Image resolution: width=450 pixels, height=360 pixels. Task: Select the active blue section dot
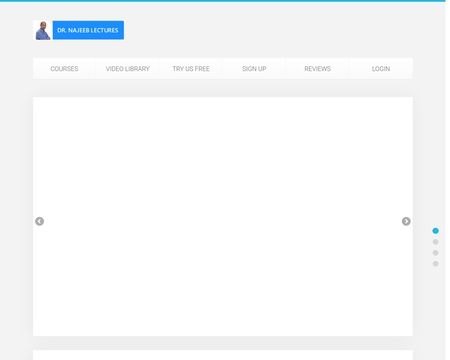(x=435, y=231)
